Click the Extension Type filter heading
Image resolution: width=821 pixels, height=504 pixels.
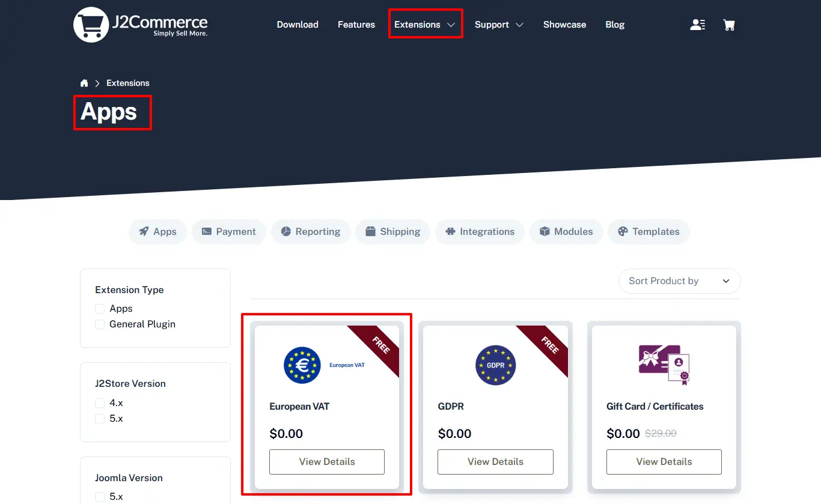click(129, 290)
